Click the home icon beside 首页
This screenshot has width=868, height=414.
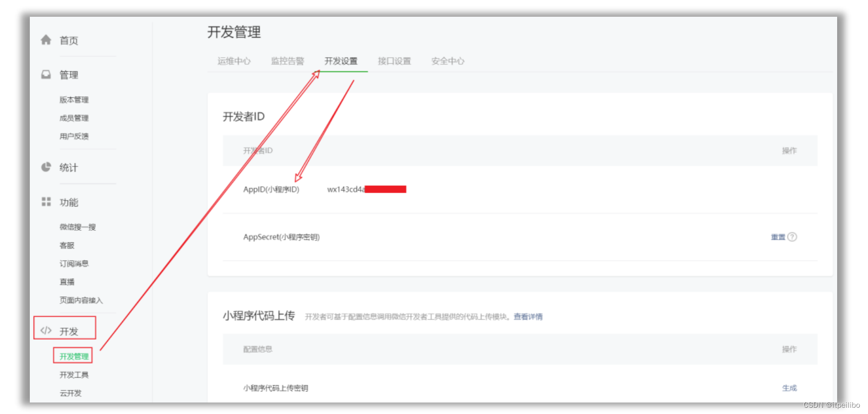click(x=46, y=40)
